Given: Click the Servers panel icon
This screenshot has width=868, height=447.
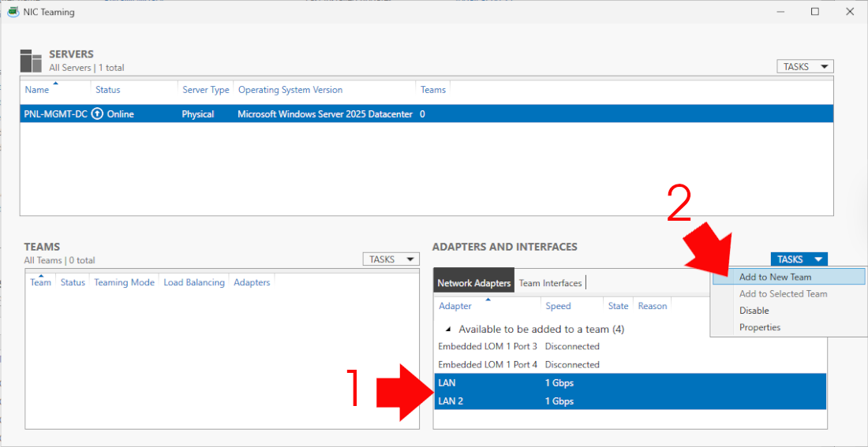Looking at the screenshot, I should 31,61.
